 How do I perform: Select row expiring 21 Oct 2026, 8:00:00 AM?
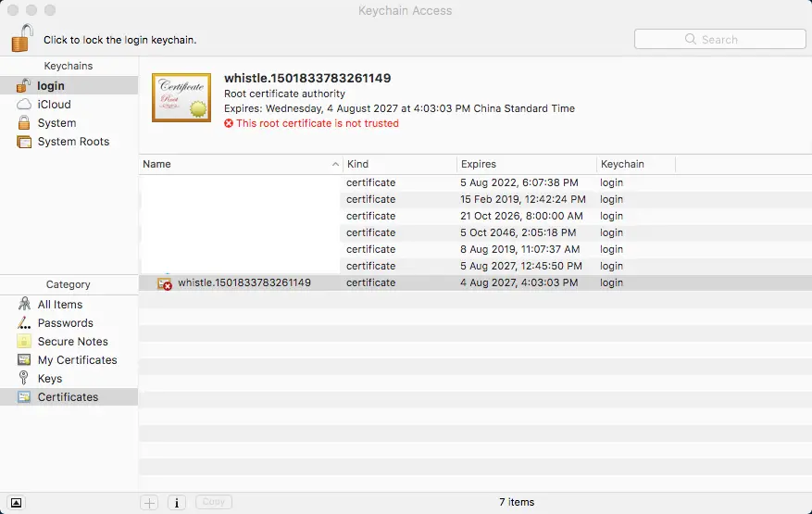475,216
